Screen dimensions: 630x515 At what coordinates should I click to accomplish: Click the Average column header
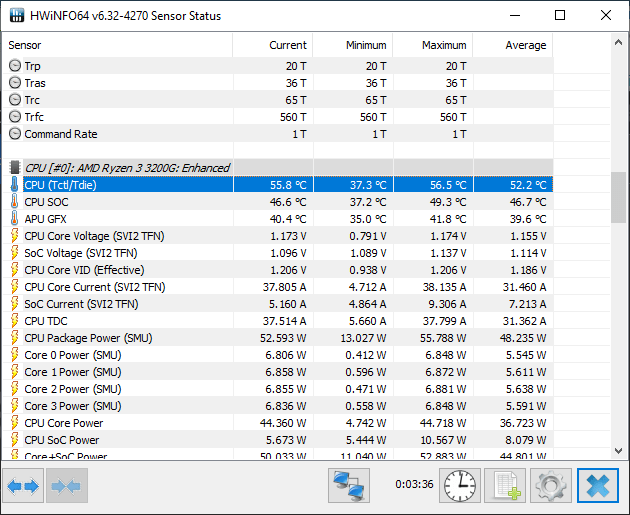(513, 45)
